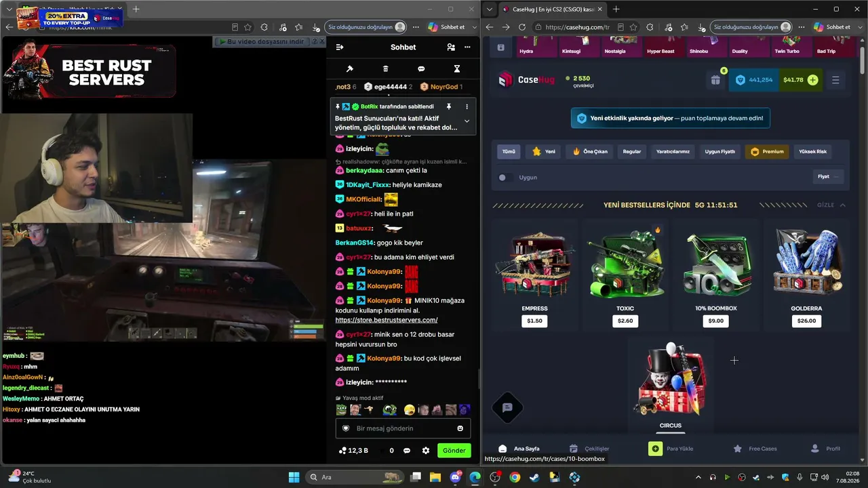Expand the pinned BestRust message
Screen dimensions: 868x488
point(467,121)
